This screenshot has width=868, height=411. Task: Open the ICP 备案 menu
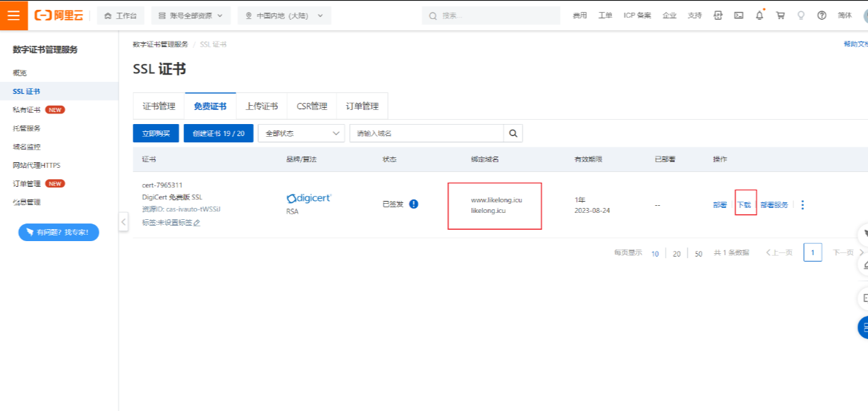tap(637, 16)
